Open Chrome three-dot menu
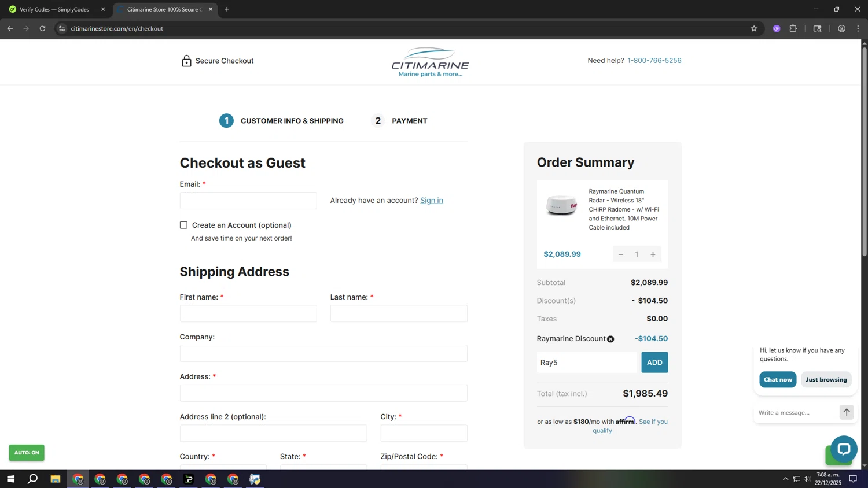The width and height of the screenshot is (868, 488). click(x=858, y=28)
